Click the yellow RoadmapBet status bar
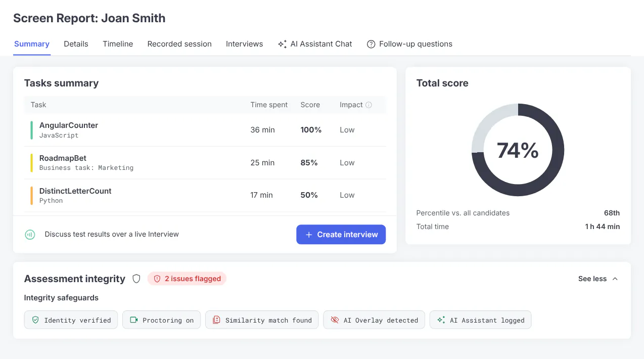The image size is (644, 359). click(x=31, y=163)
